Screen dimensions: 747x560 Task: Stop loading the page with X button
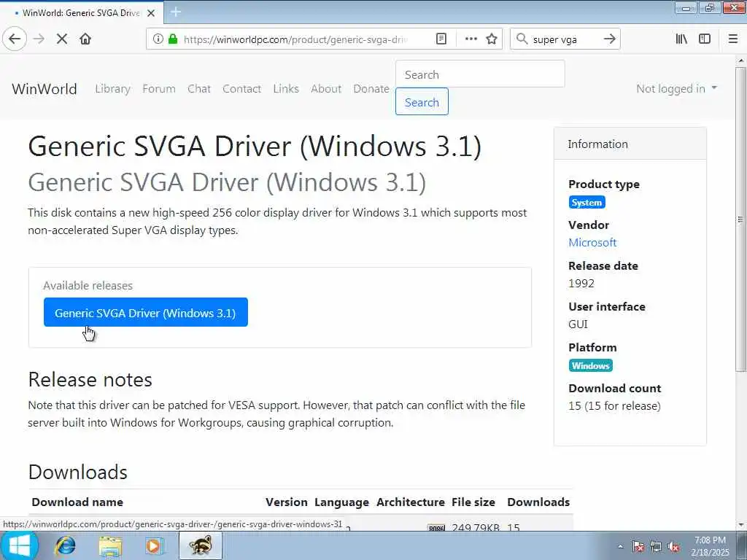click(62, 39)
